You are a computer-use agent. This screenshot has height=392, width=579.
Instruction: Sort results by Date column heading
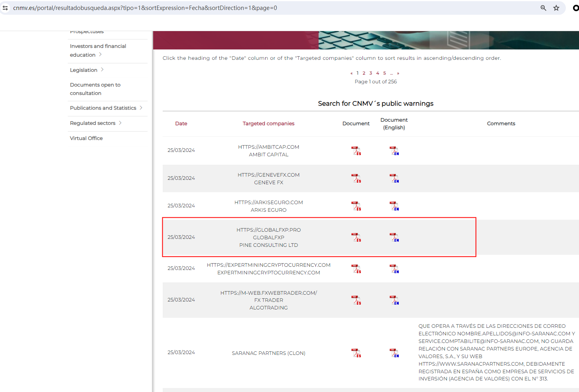point(181,124)
